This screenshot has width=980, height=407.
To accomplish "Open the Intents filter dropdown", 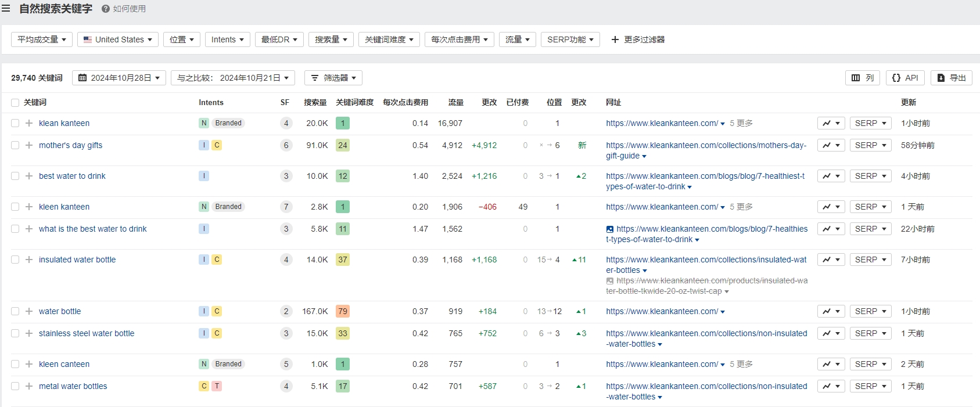I will (x=228, y=39).
